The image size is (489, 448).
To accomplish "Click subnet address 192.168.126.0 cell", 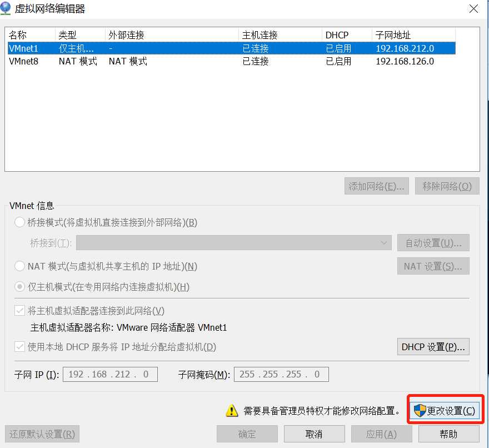I will [405, 61].
